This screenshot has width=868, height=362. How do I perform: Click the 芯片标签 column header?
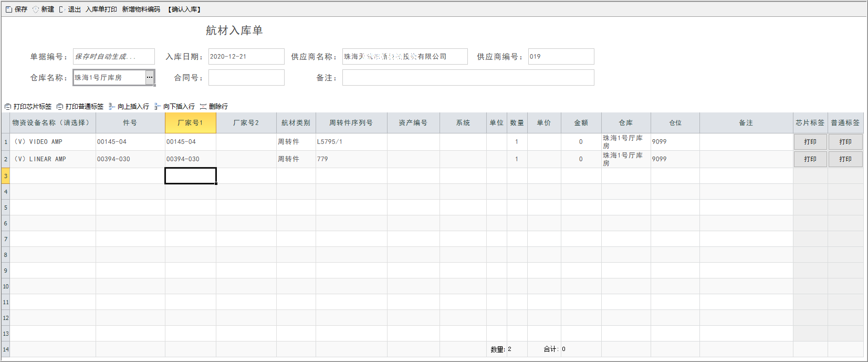[x=810, y=123]
